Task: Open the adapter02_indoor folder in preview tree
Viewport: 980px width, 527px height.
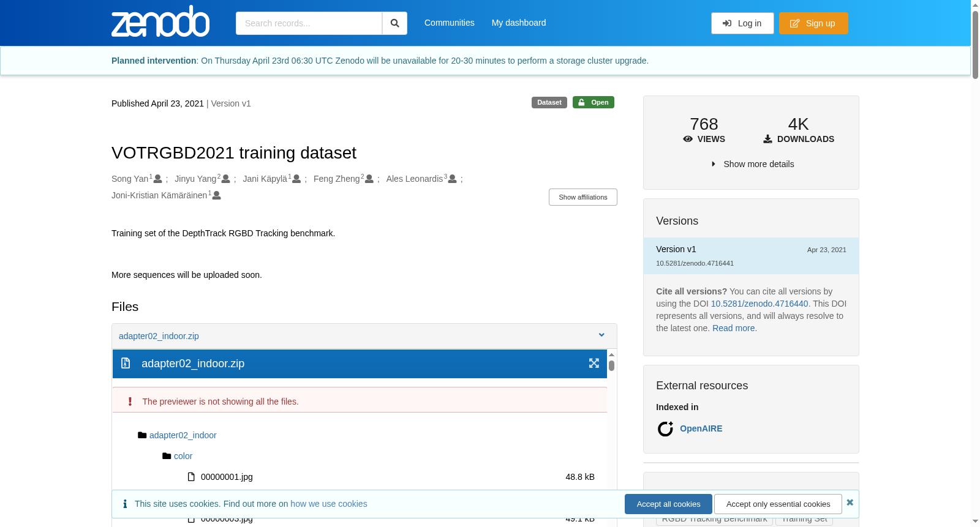Action: [x=183, y=435]
